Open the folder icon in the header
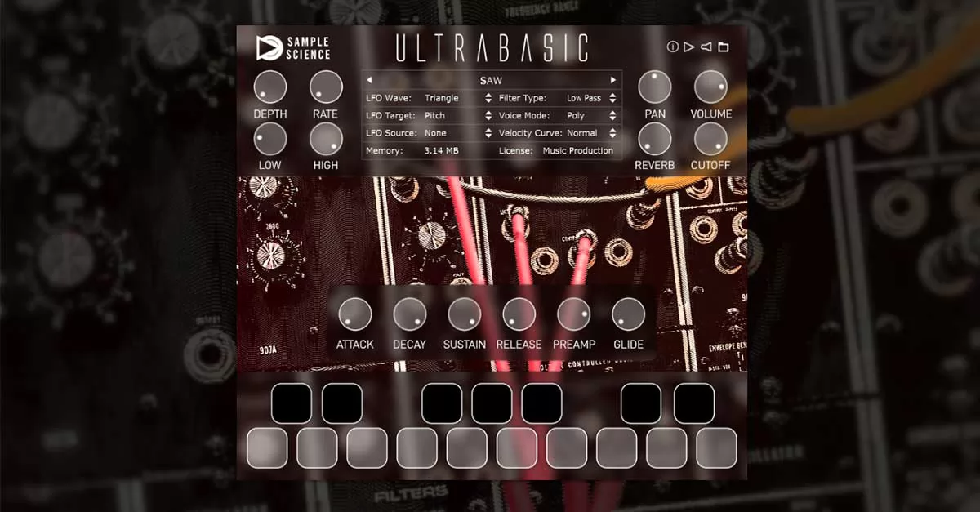This screenshot has height=512, width=980. [x=724, y=47]
